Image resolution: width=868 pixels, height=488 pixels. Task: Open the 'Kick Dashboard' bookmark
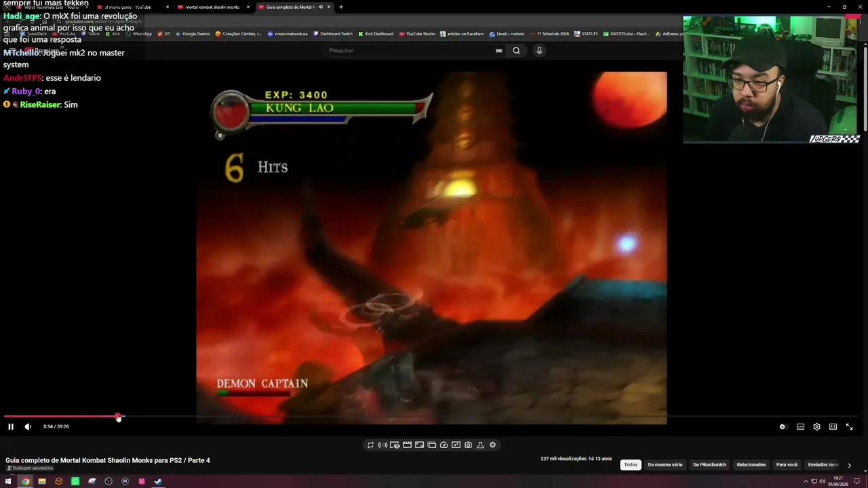[376, 34]
